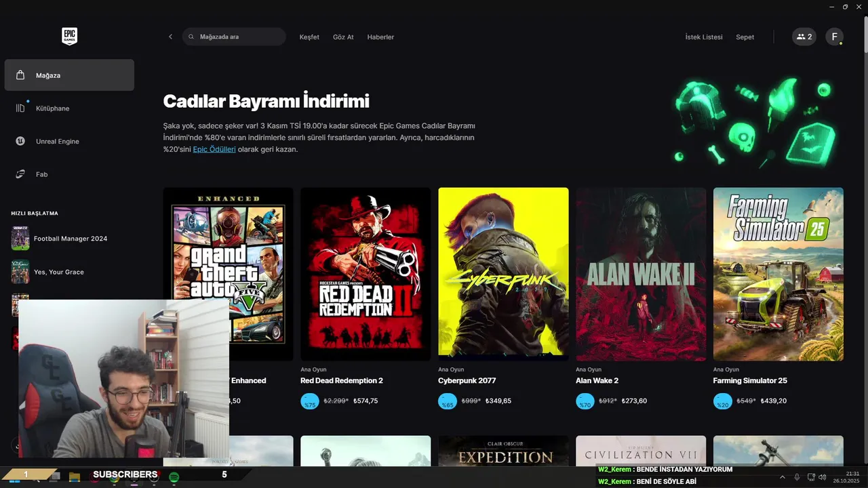Follow the Epic Ödülleri link
The image size is (868, 488).
coord(214,149)
